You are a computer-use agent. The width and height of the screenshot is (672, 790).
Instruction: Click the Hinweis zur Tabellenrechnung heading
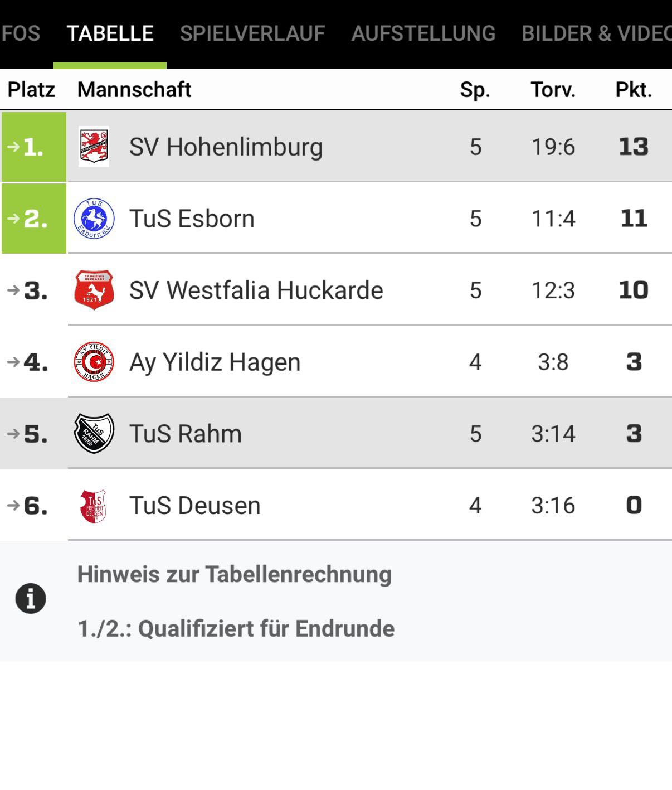pos(234,574)
